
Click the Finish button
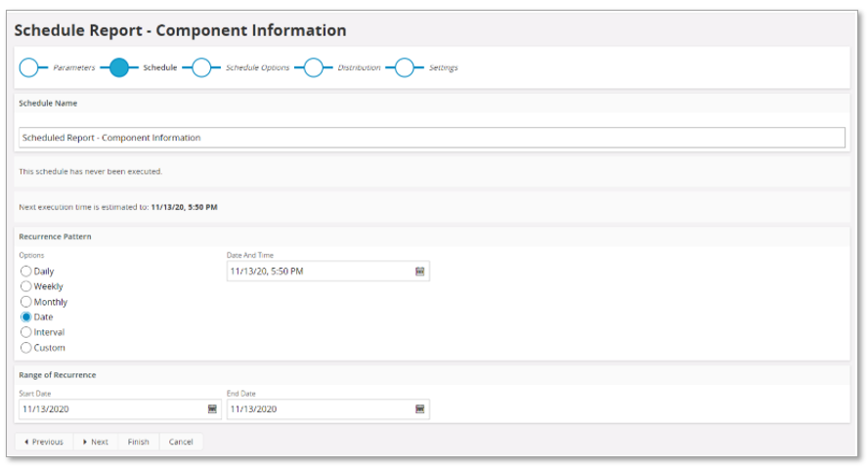[139, 443]
